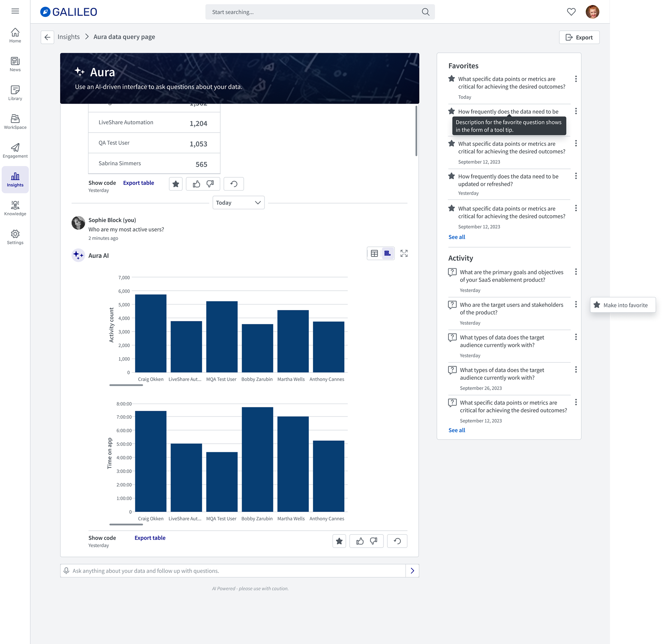Viewport: 663px width, 644px height.
Task: Open options for second favorite with tooltip
Action: pos(576,111)
